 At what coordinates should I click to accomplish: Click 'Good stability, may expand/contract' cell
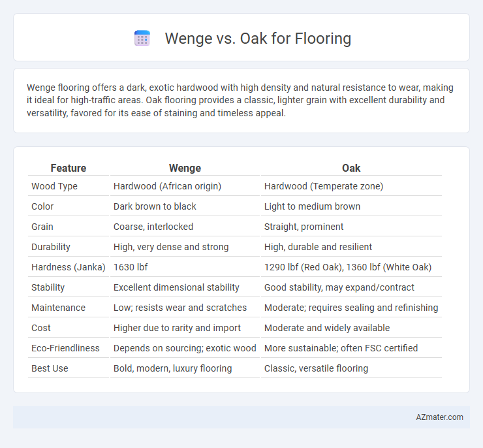coord(339,287)
